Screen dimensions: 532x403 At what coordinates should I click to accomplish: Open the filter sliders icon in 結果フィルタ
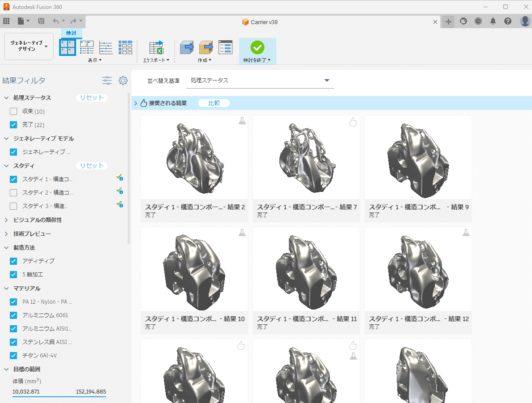pyautogui.click(x=107, y=81)
